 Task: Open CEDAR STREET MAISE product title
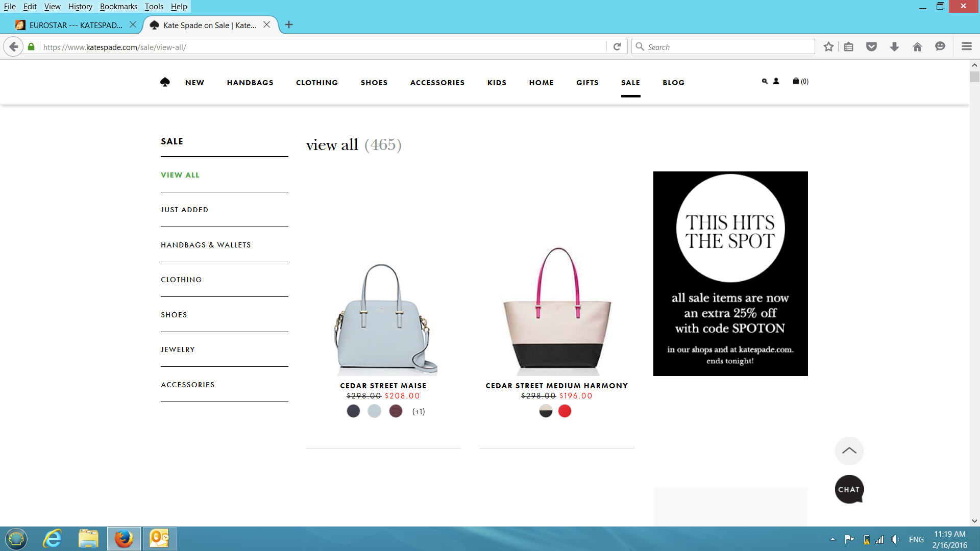click(383, 386)
